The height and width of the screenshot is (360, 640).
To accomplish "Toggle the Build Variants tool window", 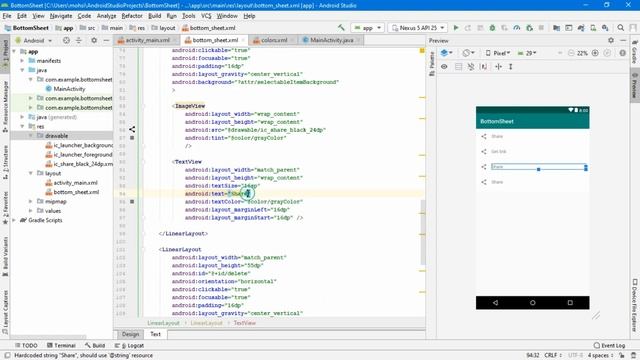I will click(x=5, y=256).
